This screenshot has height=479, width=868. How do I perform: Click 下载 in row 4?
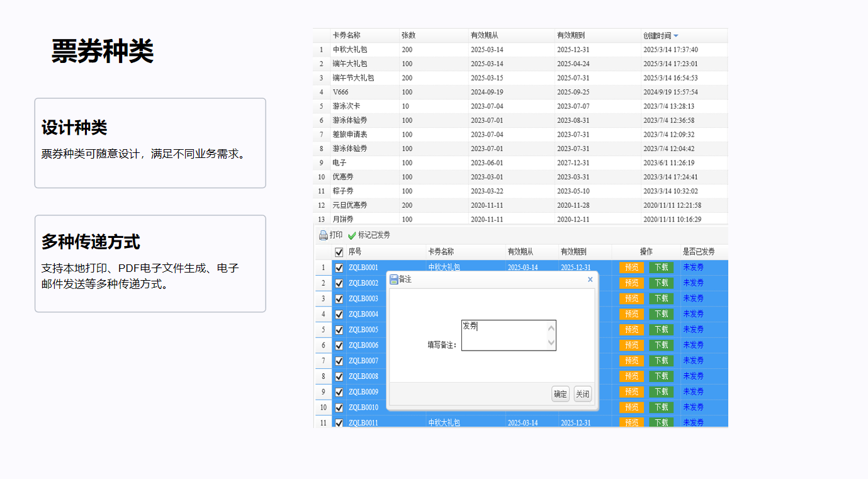click(x=661, y=314)
